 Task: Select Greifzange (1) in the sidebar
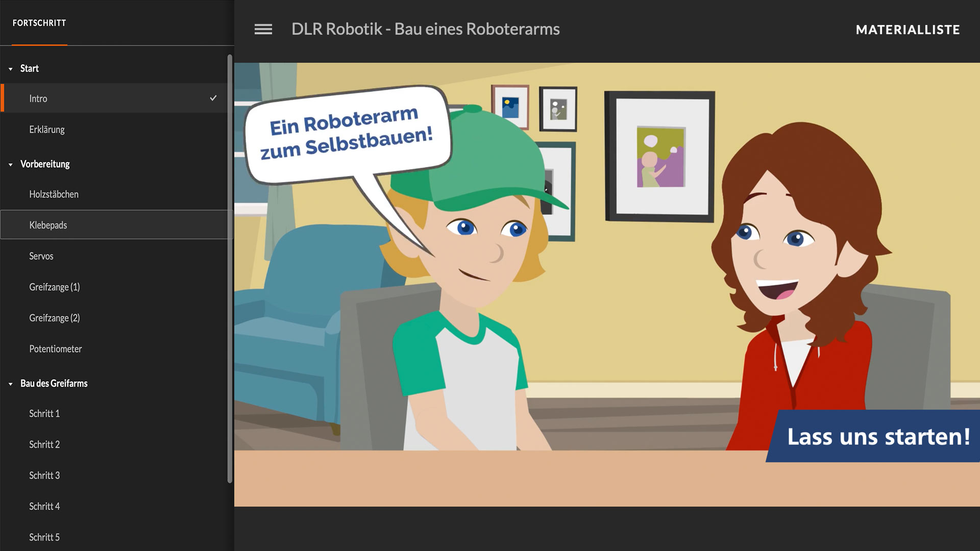54,287
